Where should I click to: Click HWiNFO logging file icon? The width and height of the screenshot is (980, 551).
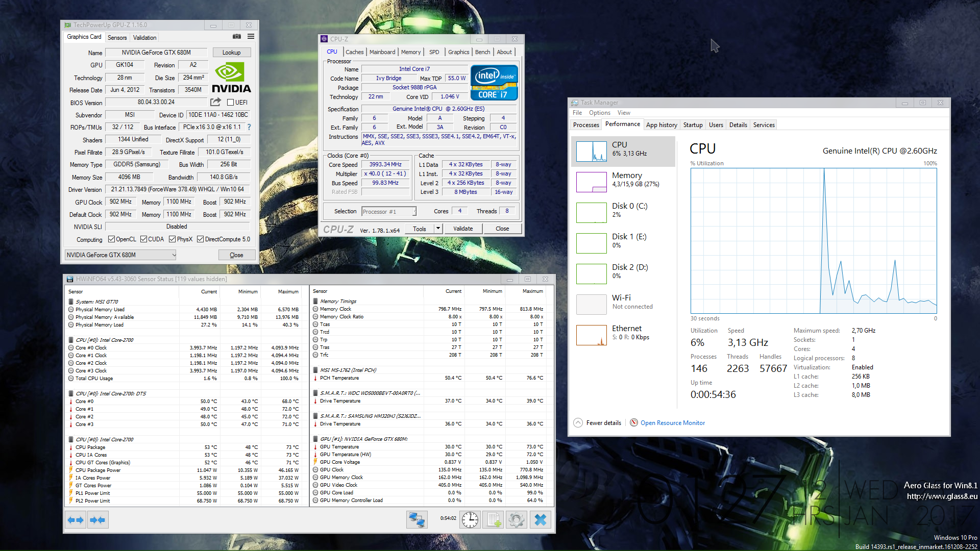pyautogui.click(x=494, y=520)
